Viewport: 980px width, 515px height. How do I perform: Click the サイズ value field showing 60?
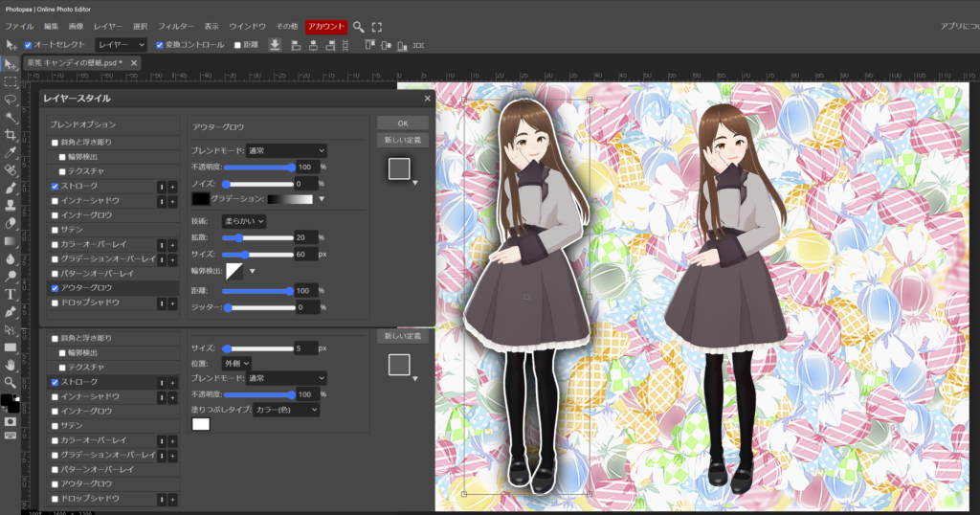[305, 254]
